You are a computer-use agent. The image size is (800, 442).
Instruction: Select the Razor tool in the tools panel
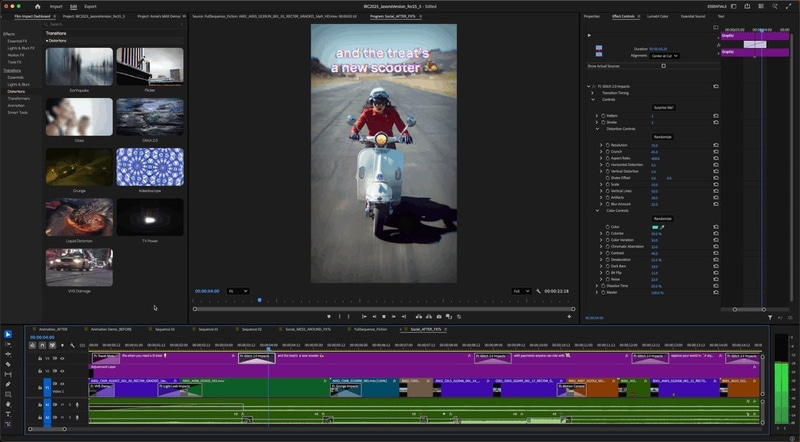pos(7,364)
